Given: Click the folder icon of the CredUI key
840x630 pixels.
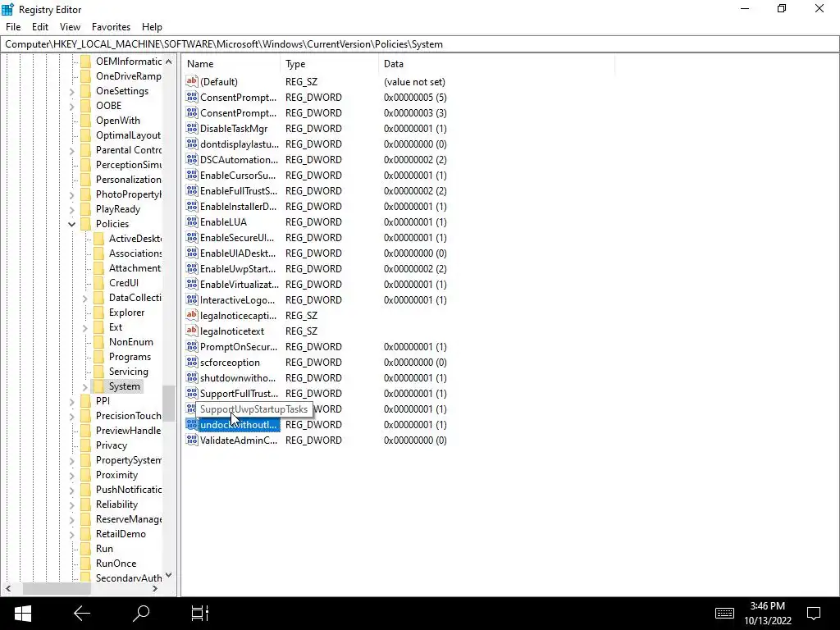Looking at the screenshot, I should (x=98, y=283).
